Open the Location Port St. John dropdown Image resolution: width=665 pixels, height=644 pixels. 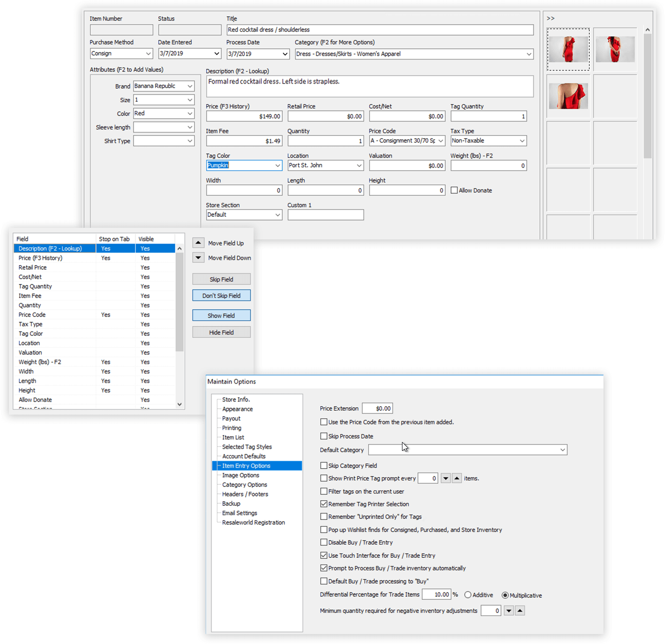pos(359,166)
